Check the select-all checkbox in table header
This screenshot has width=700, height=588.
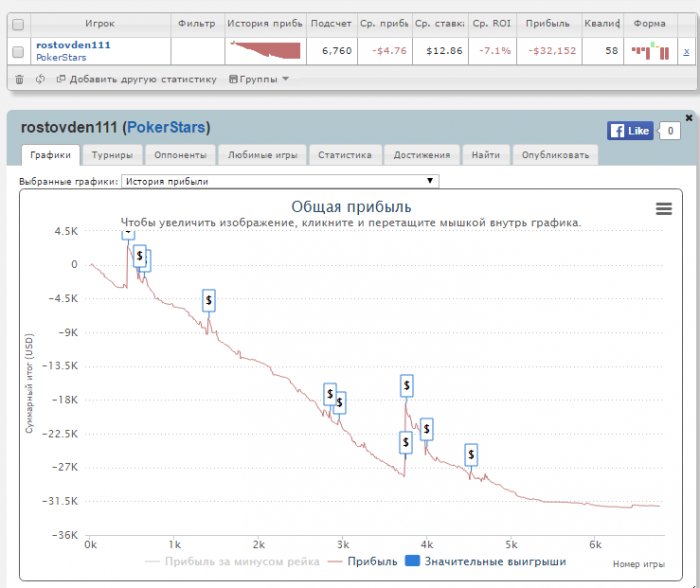click(x=17, y=23)
